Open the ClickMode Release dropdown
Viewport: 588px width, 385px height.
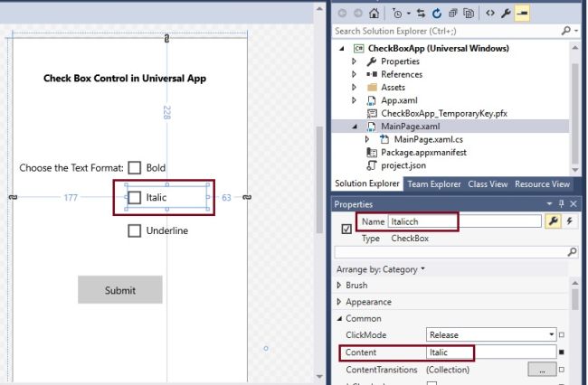(x=491, y=334)
